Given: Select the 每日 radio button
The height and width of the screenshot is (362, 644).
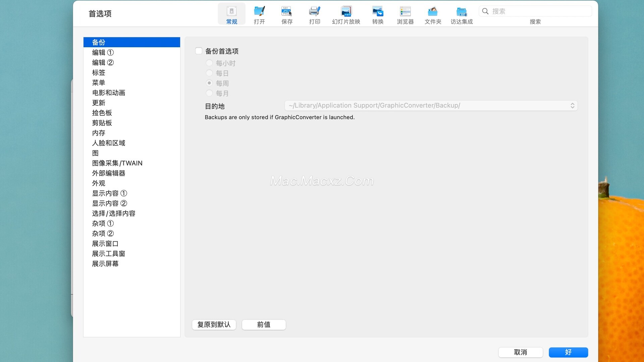Looking at the screenshot, I should pos(209,73).
